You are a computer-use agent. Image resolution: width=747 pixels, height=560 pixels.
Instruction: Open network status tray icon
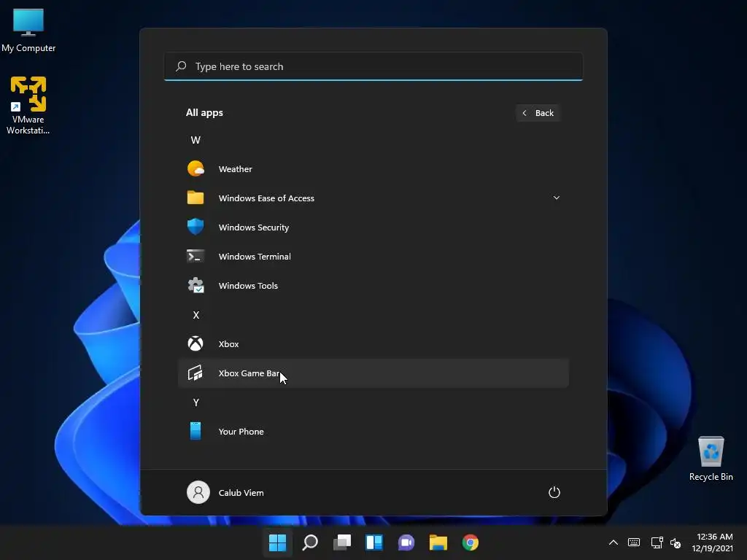point(657,542)
